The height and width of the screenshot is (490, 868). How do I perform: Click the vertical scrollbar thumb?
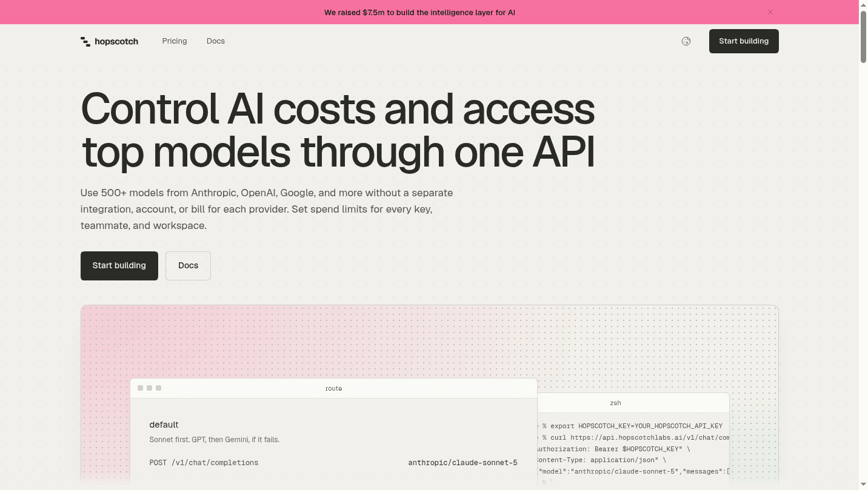pyautogui.click(x=863, y=36)
